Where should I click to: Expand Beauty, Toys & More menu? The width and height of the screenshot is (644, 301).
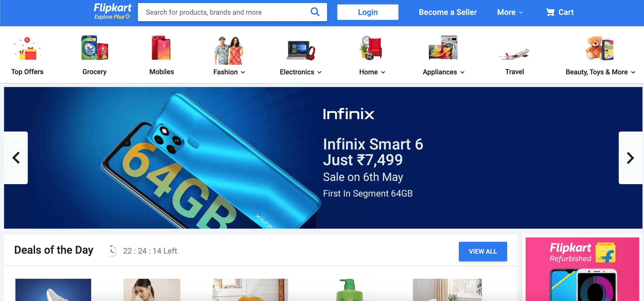click(x=600, y=72)
